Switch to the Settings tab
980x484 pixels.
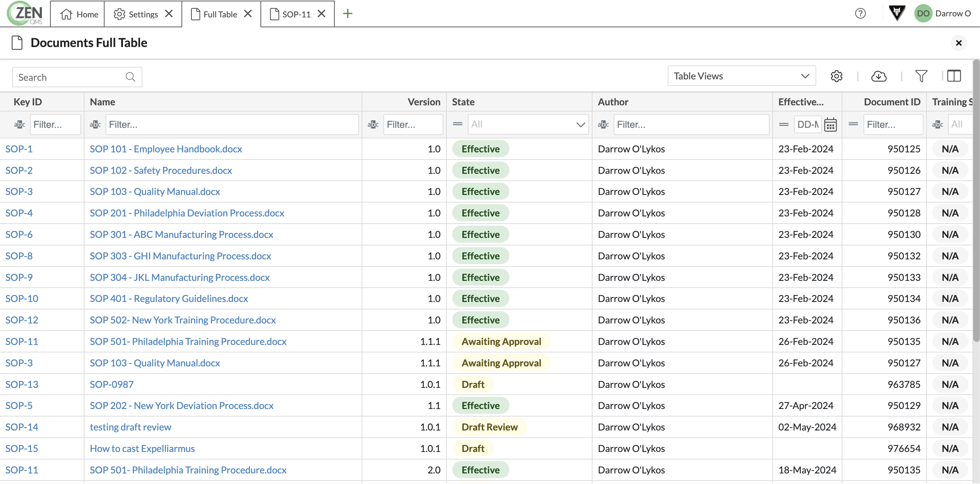pyautogui.click(x=136, y=14)
